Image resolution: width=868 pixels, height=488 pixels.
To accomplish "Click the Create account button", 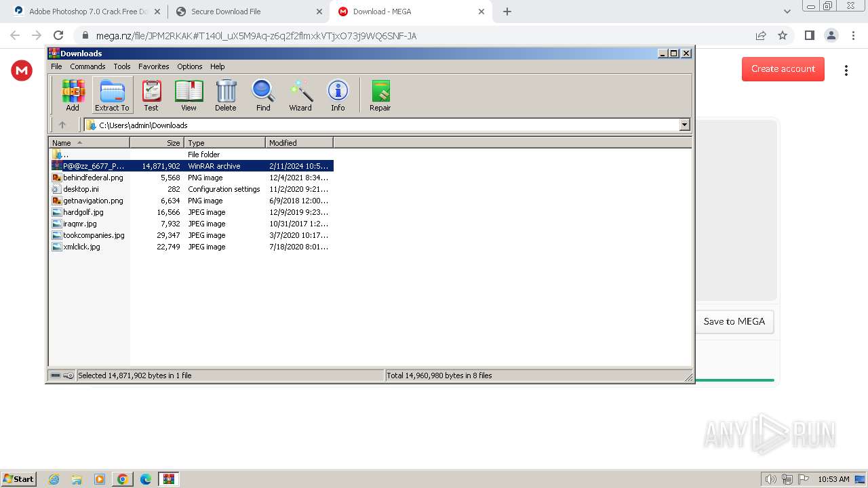I will 783,68.
